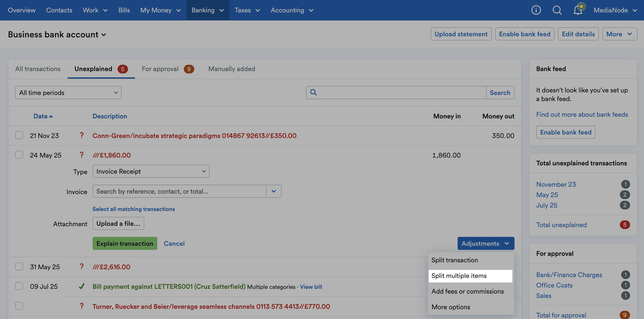Screen dimensions: 644x319
Task: Open Business bank account switcher
Action: coord(57,34)
